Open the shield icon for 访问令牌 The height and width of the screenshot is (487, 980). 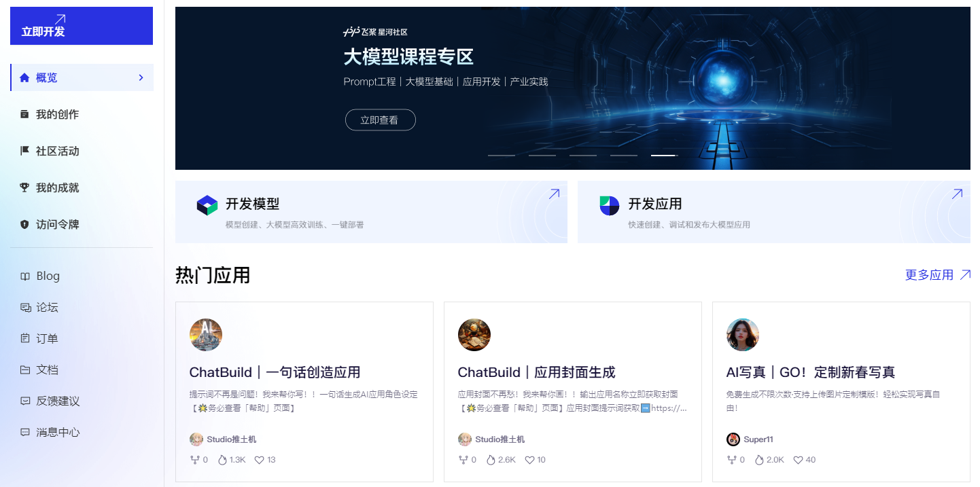point(25,224)
